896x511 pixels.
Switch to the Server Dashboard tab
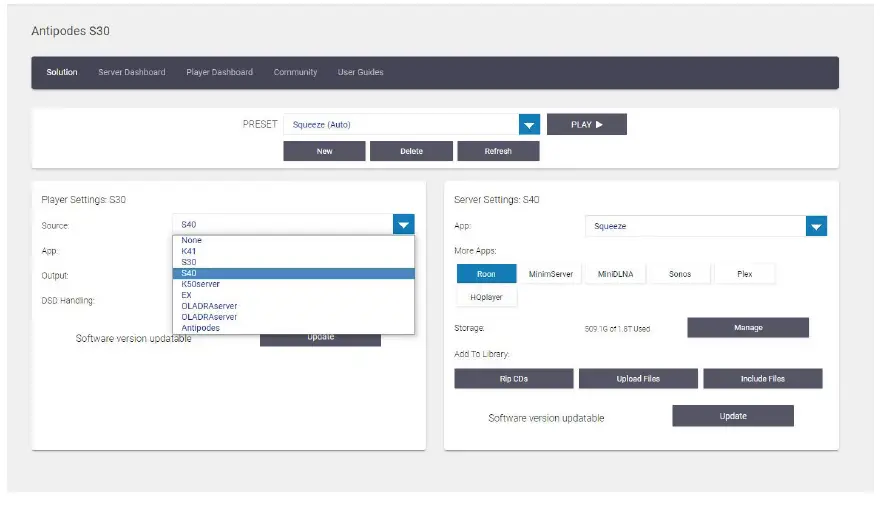(131, 72)
